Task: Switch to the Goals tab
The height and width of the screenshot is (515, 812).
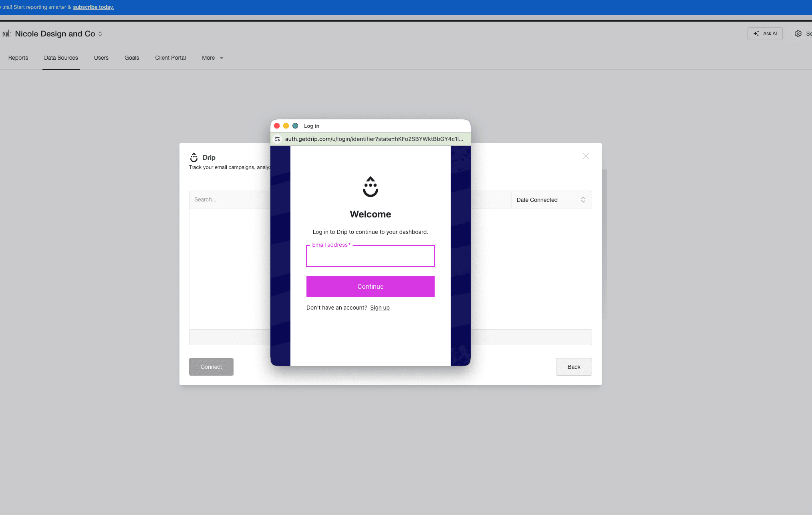Action: coord(132,58)
